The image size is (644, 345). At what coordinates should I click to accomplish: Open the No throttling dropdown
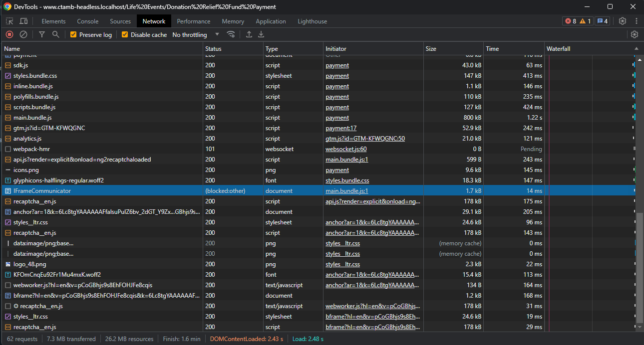(196, 34)
